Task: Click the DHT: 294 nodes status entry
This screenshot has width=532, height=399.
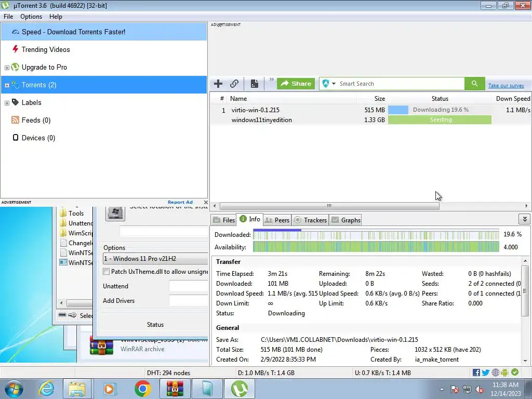Action: pos(169,373)
